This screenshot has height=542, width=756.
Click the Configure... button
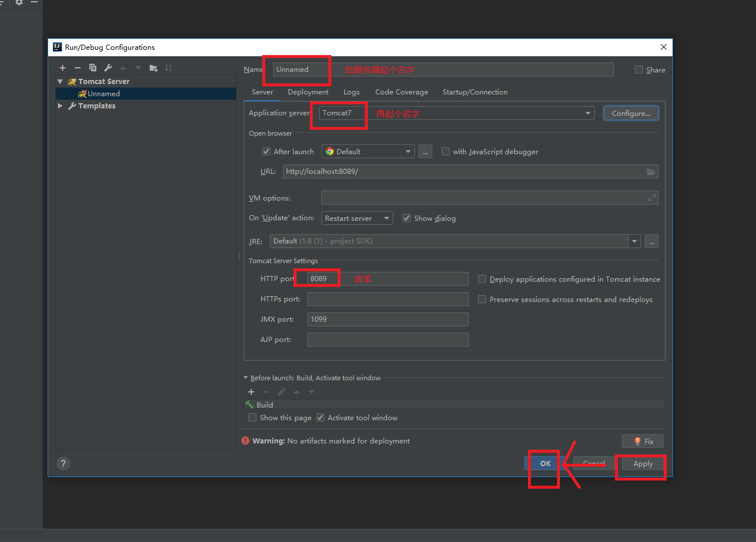(x=631, y=113)
